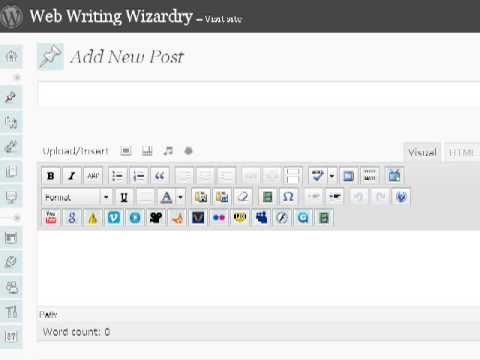Switch to the HTML editor tab

pyautogui.click(x=461, y=152)
